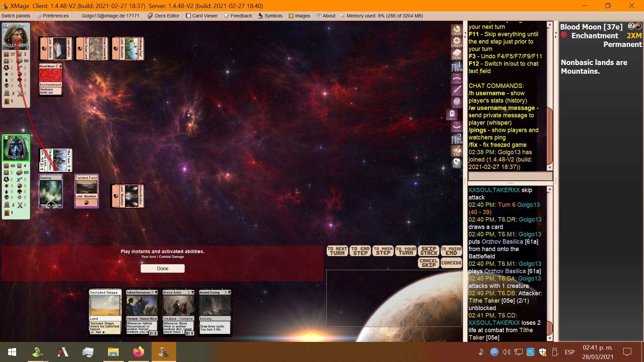
Task: Click the Pass turn arrow icon
Action: (457, 163)
